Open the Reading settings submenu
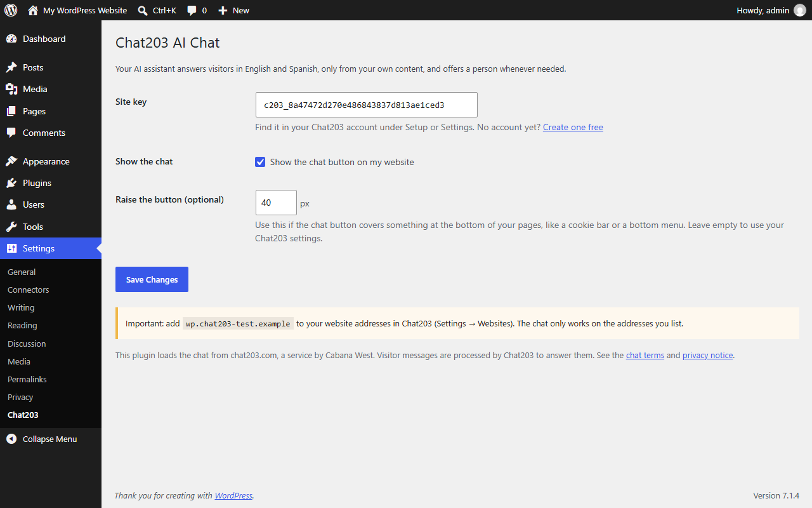 tap(22, 325)
